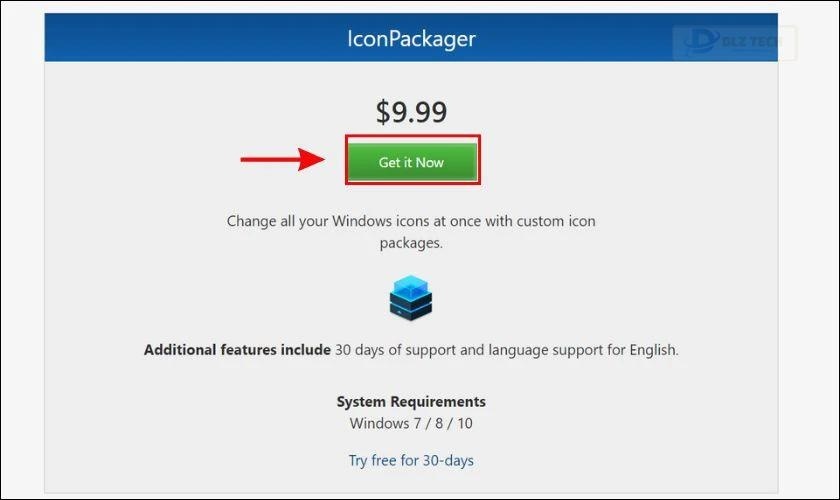Click the 'Windows 7 / 8 / 10' requirements line
840x500 pixels.
pyautogui.click(x=411, y=423)
